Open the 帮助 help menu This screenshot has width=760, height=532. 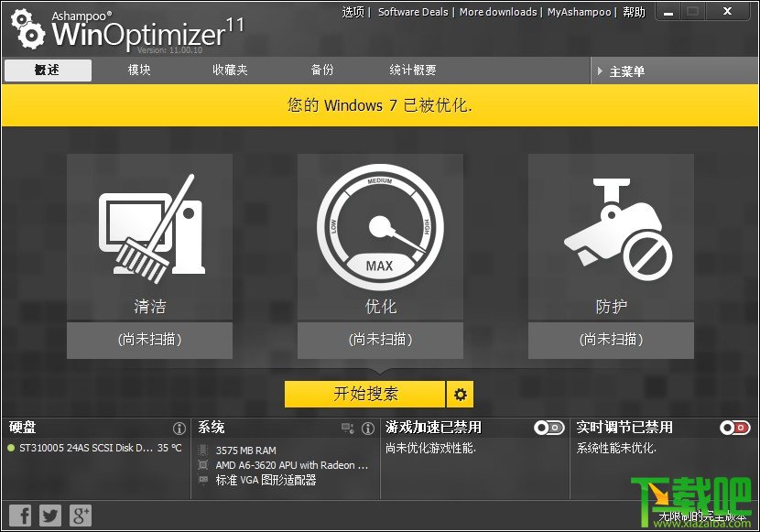pyautogui.click(x=634, y=12)
